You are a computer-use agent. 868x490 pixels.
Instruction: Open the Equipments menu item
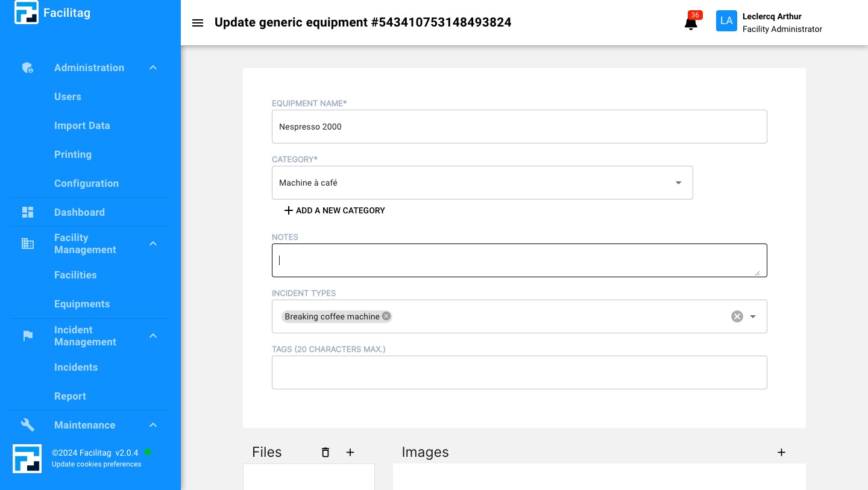point(82,304)
